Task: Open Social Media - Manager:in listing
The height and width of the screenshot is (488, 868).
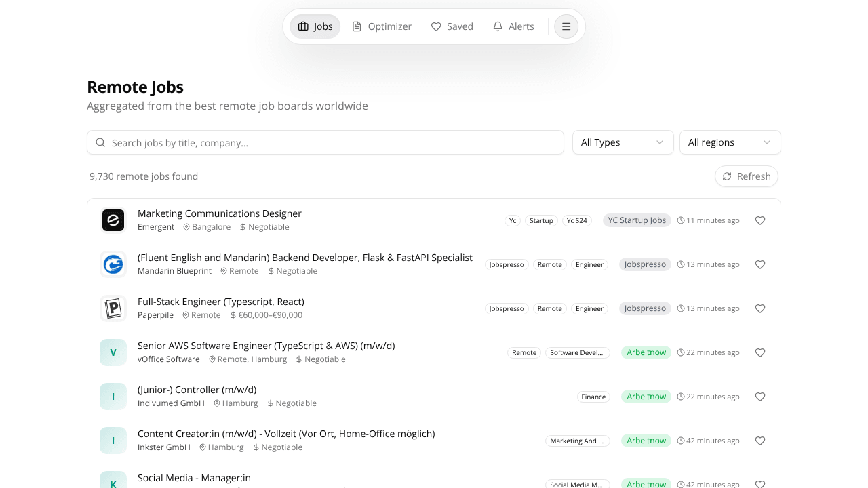Action: [x=195, y=478]
